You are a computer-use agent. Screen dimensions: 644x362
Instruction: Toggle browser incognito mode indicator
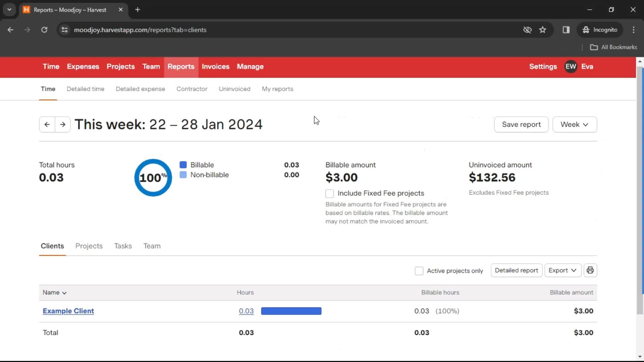(600, 29)
